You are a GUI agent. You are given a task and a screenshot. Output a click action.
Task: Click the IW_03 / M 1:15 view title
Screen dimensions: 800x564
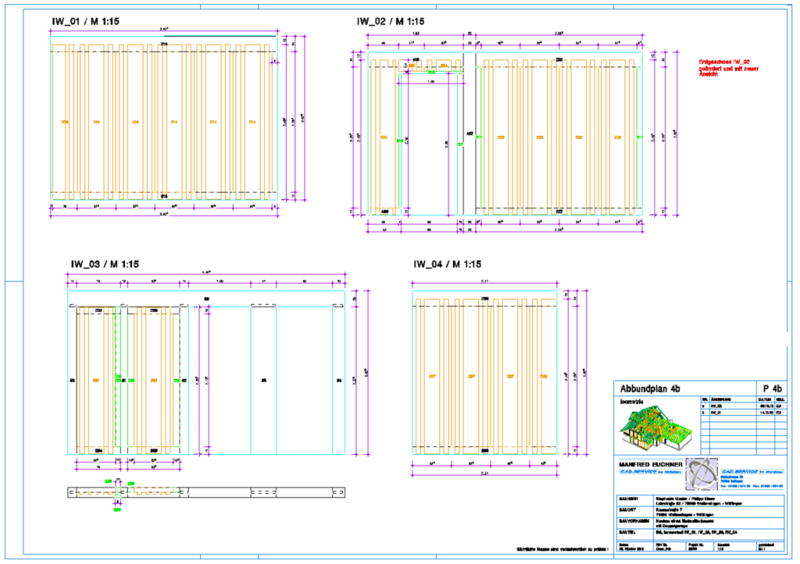point(104,264)
